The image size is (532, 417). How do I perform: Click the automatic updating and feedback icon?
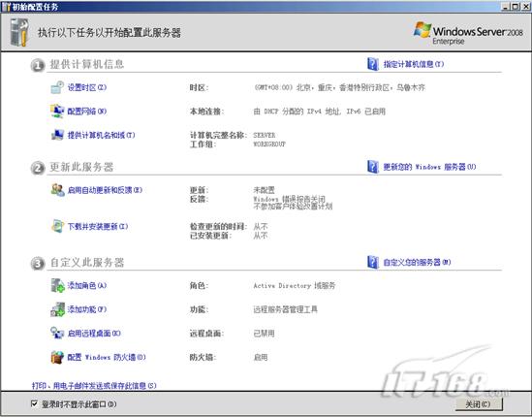[x=57, y=190]
